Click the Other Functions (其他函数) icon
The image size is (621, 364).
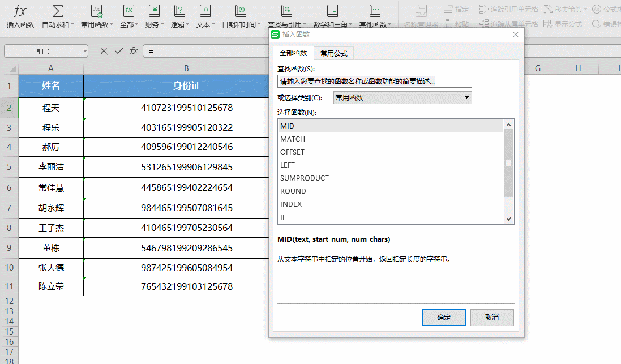pyautogui.click(x=375, y=11)
